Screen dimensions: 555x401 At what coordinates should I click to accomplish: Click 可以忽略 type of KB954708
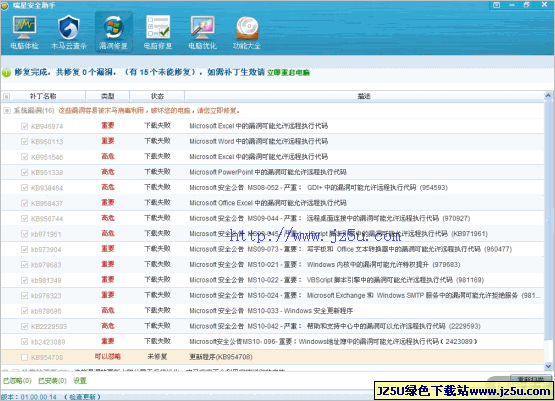pyautogui.click(x=108, y=356)
